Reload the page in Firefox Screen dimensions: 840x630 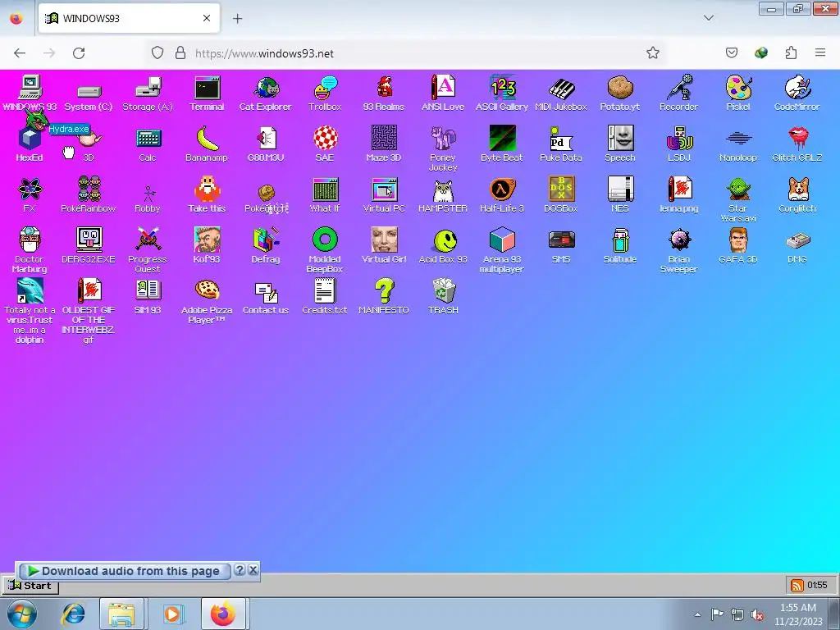click(79, 53)
